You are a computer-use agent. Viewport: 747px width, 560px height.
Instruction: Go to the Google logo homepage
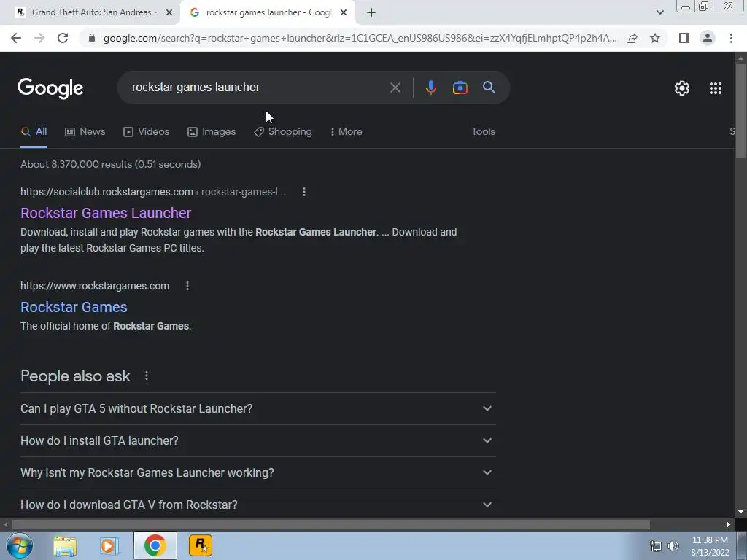tap(50, 88)
